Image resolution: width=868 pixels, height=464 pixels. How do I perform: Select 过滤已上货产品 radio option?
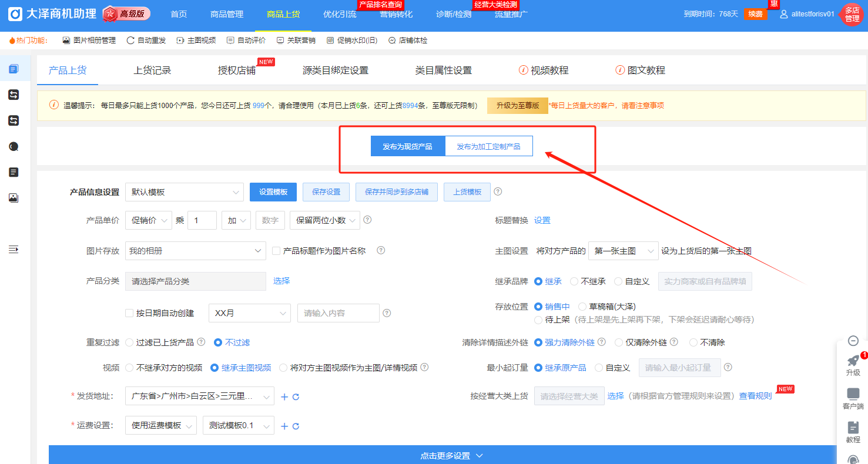pos(129,342)
